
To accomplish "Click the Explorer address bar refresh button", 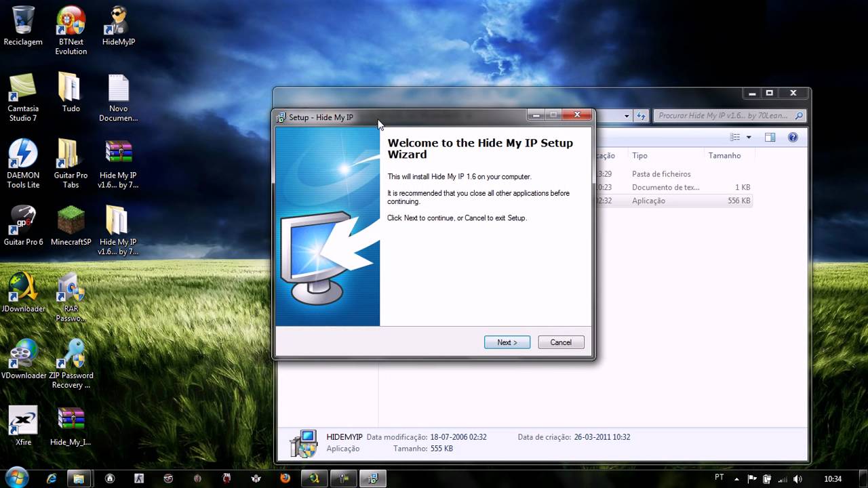I will [641, 116].
